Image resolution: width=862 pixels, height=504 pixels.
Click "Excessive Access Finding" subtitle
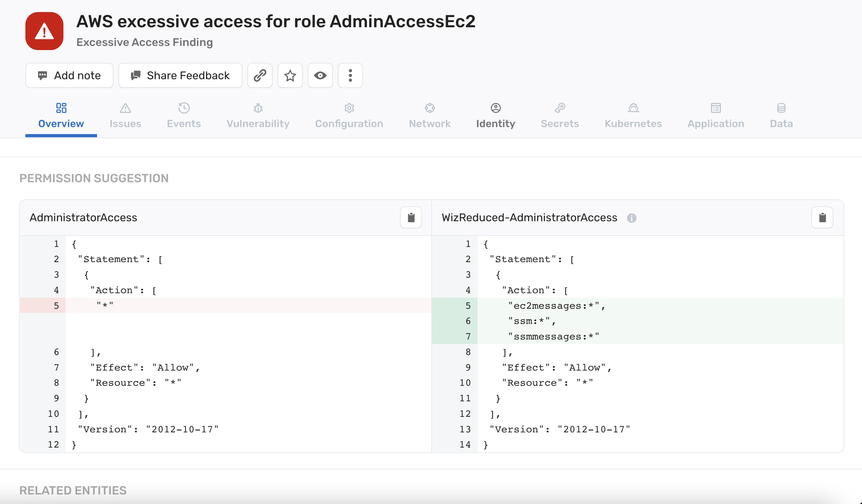click(144, 42)
